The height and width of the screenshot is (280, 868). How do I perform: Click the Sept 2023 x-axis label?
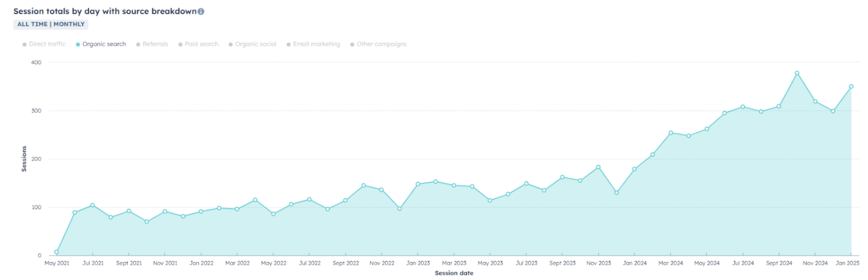click(x=562, y=263)
